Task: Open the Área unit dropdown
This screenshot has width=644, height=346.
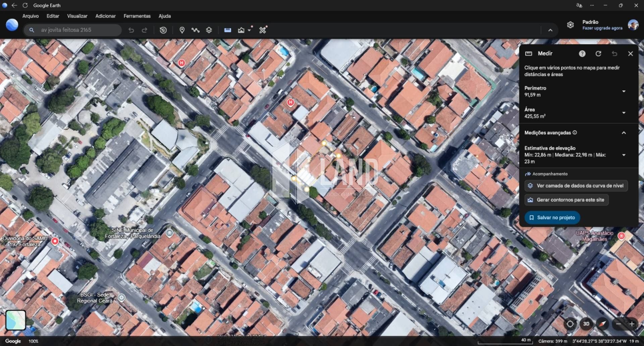Action: pos(624,113)
